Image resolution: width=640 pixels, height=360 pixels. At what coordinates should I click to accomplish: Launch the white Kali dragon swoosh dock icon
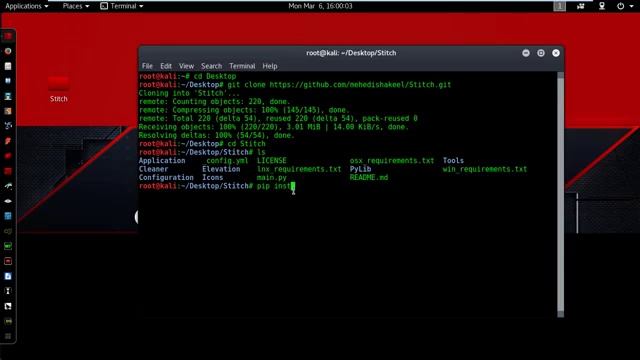pos(8,186)
